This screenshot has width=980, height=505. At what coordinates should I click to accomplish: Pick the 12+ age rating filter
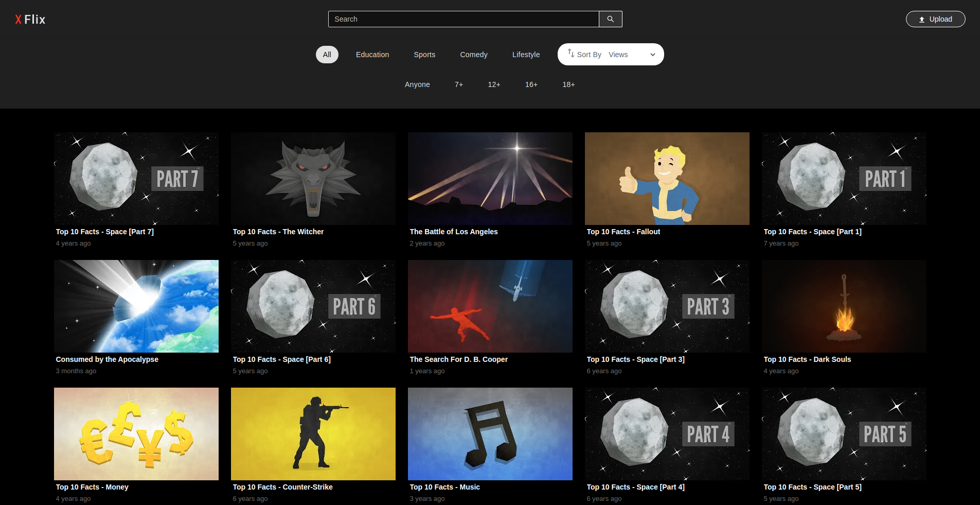(x=494, y=84)
